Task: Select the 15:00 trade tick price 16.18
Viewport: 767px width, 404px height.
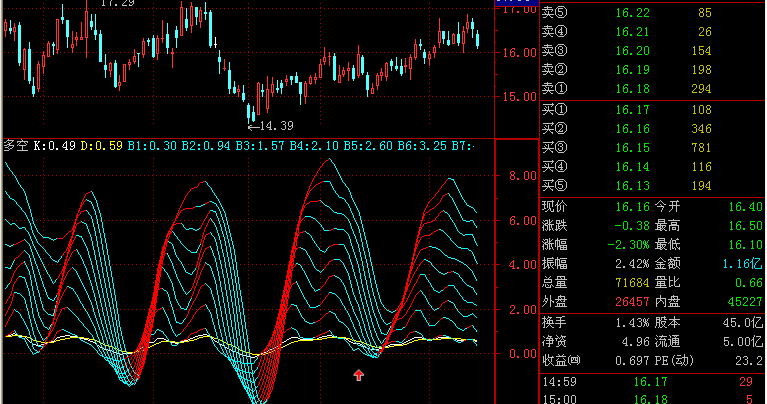Action: click(651, 399)
